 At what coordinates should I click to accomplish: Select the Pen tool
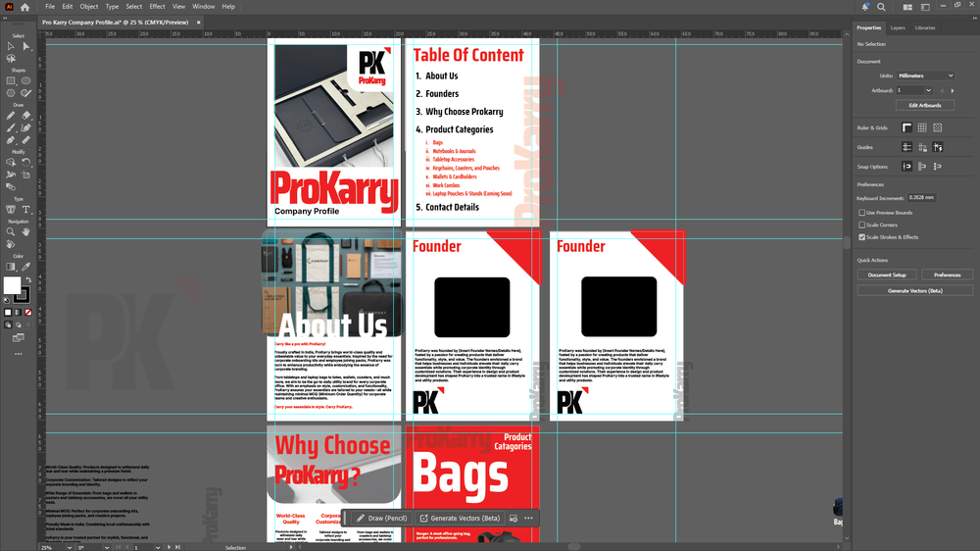[x=11, y=140]
